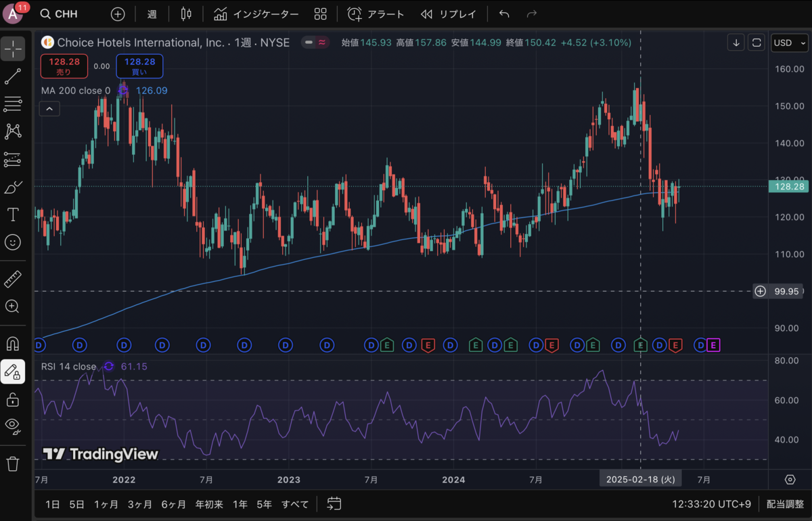Open the candlestick chart style menu
Image resolution: width=812 pixels, height=521 pixels.
pyautogui.click(x=186, y=14)
